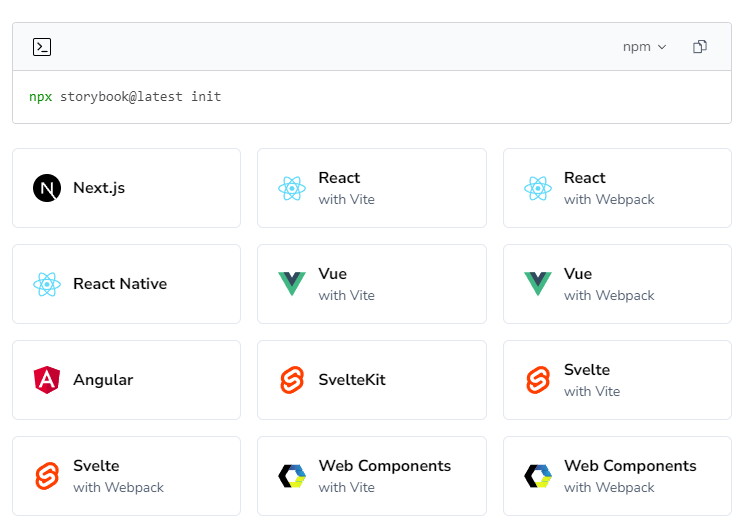Click the Angular shield logo
744x528 pixels.
coord(47,380)
